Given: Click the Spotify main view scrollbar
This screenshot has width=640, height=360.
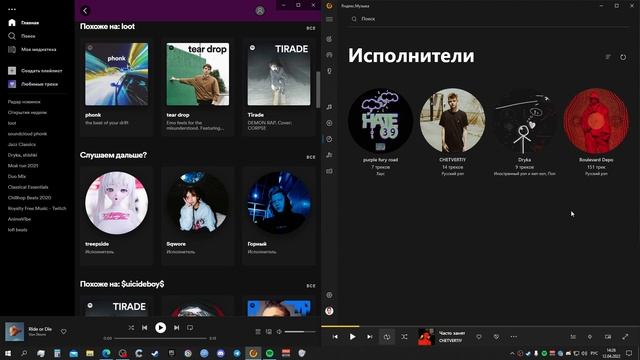Looking at the screenshot, I should pos(318,89).
